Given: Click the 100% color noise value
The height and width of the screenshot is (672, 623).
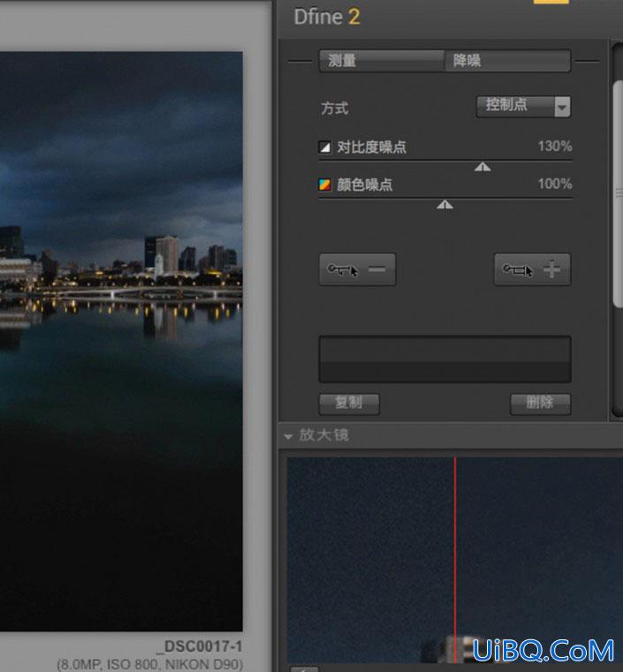Looking at the screenshot, I should [555, 184].
